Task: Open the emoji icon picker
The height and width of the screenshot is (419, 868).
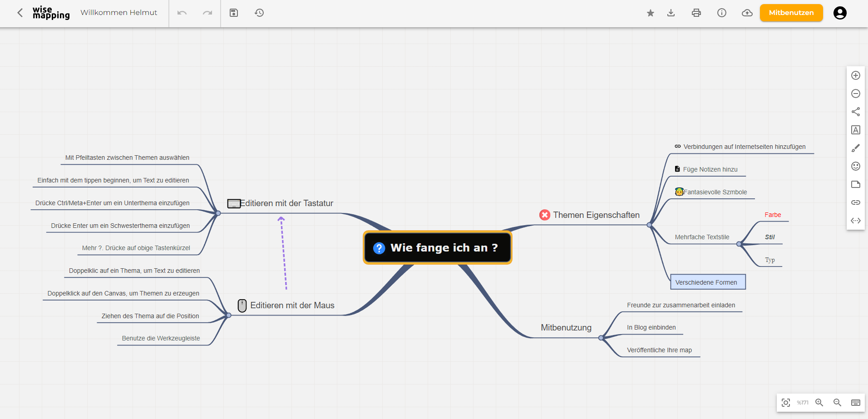Action: click(x=856, y=166)
